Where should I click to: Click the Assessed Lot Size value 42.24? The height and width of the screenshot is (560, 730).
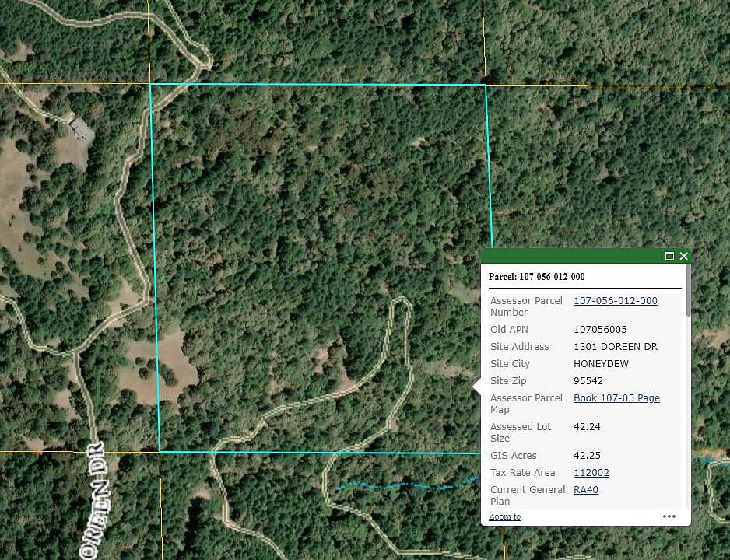[x=587, y=427]
